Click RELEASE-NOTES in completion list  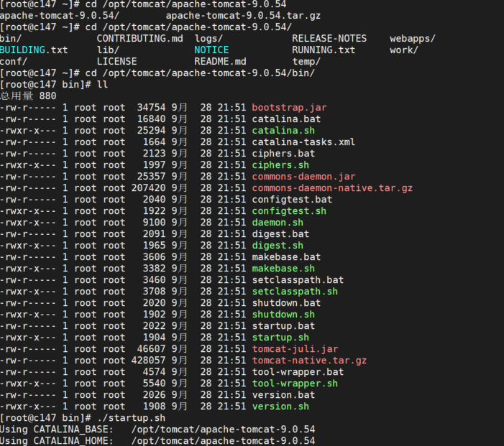click(x=329, y=39)
